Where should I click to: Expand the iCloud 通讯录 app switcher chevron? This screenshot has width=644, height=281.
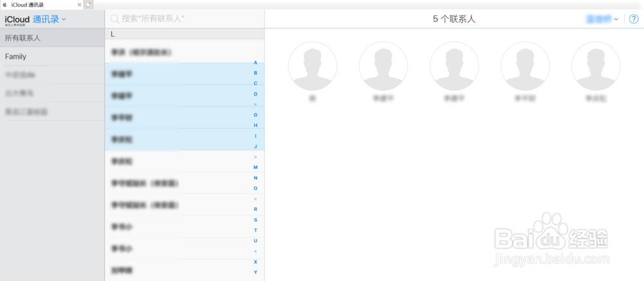click(x=64, y=19)
